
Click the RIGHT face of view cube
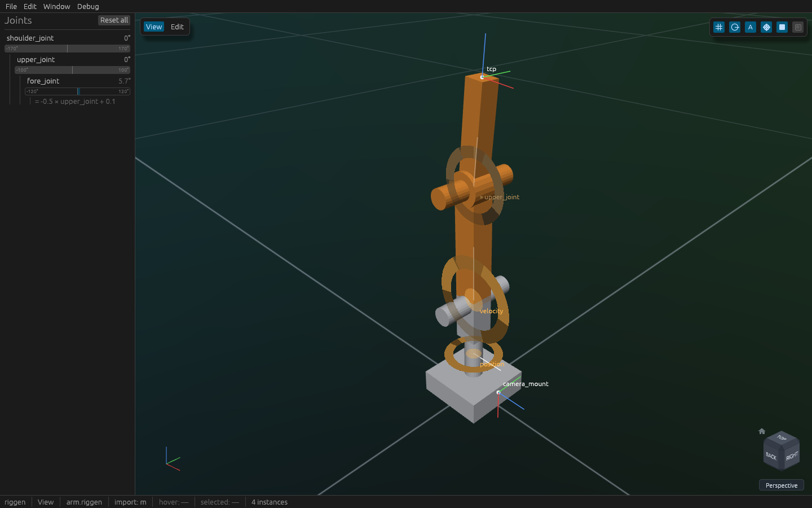click(x=792, y=456)
